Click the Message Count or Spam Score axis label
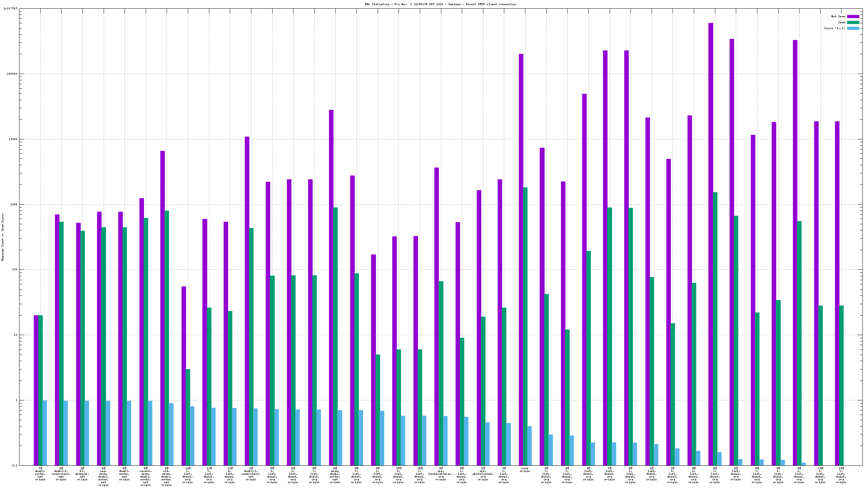Image resolution: width=868 pixels, height=488 pixels. coord(2,237)
